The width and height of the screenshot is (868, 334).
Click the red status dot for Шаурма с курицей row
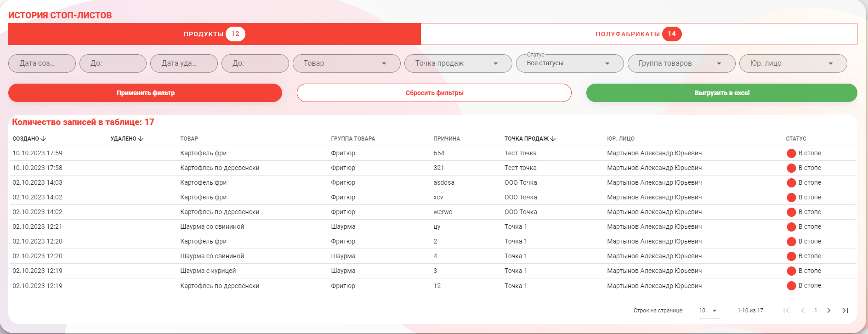[791, 271]
